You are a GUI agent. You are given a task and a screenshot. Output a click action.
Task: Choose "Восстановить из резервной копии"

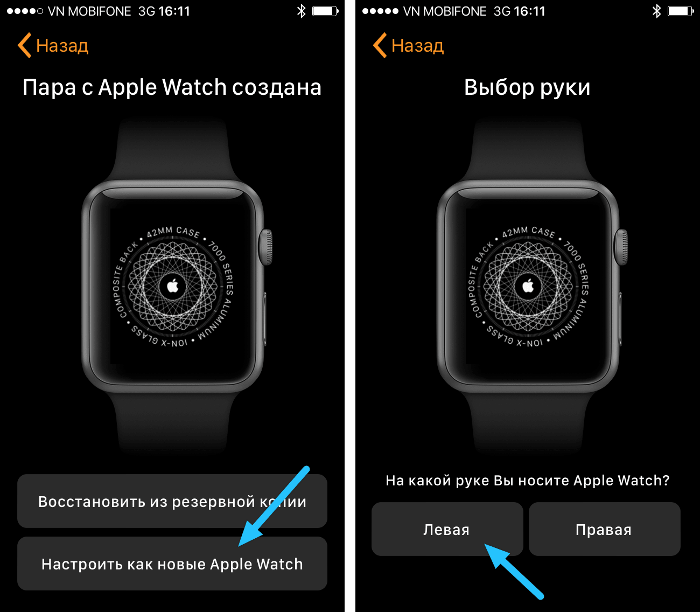[x=172, y=501]
